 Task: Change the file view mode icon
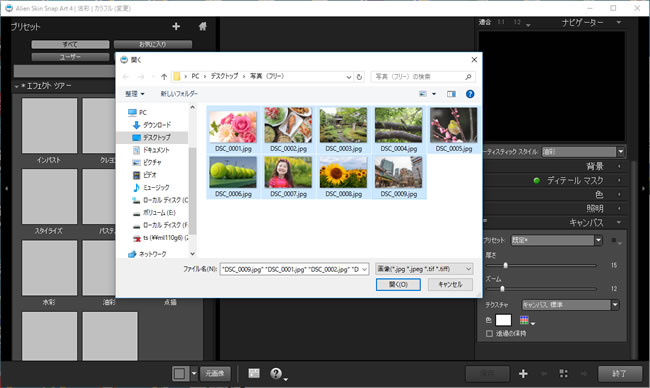click(x=423, y=94)
